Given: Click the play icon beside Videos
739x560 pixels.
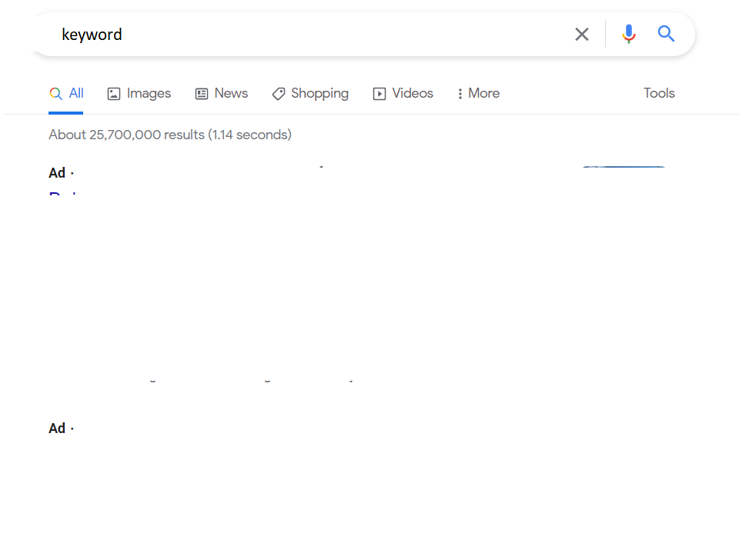Looking at the screenshot, I should pos(380,94).
